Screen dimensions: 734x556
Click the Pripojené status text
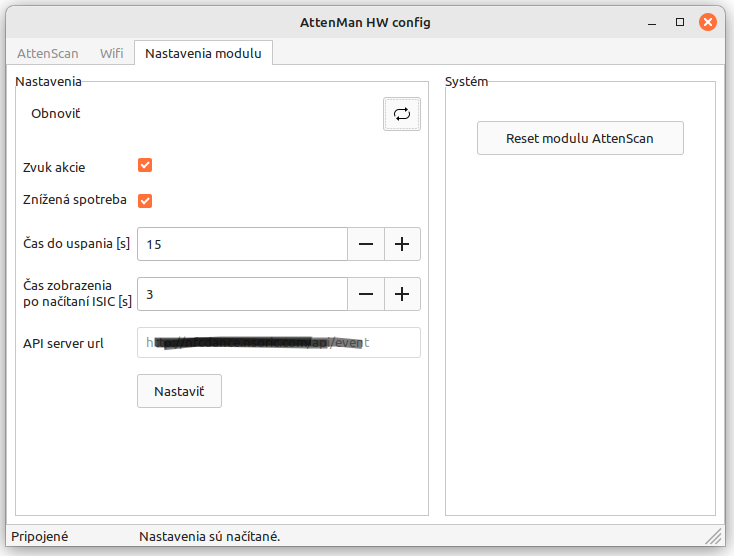click(40, 536)
